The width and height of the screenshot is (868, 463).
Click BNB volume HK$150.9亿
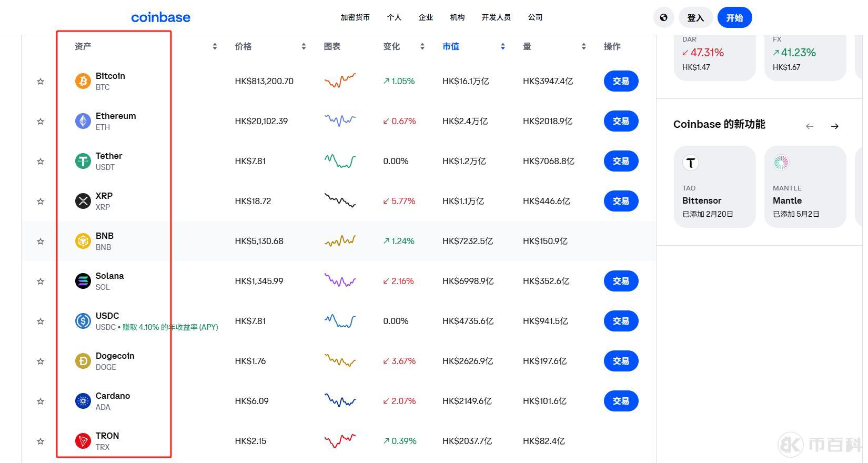545,241
